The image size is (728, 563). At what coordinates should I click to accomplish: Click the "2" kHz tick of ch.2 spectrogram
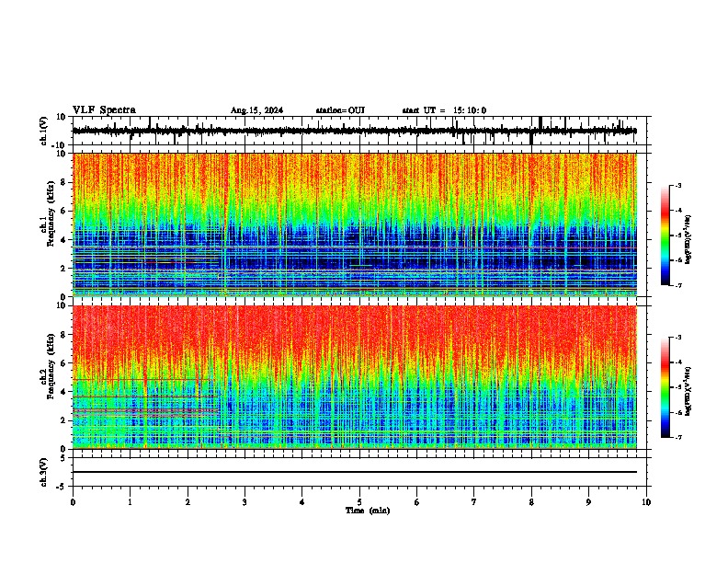point(63,420)
